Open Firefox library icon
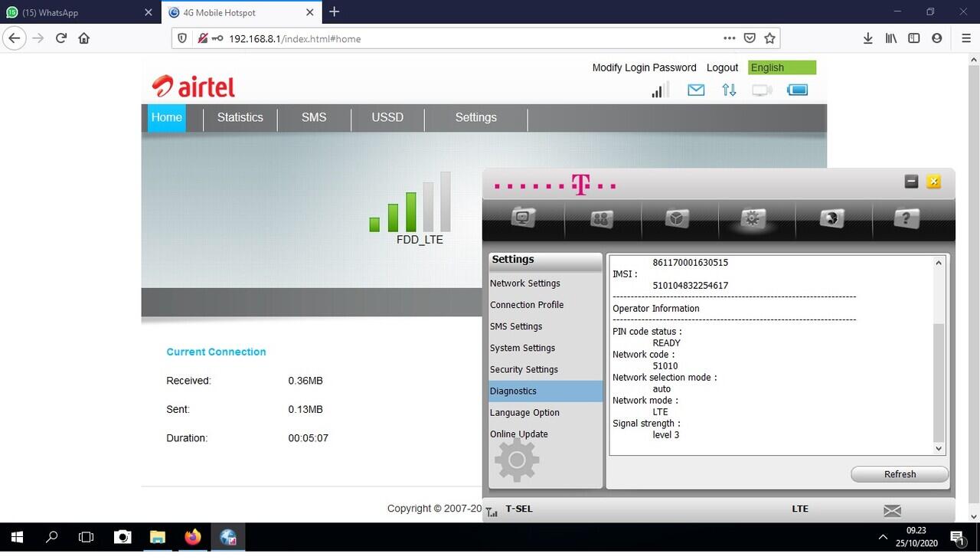 click(890, 38)
